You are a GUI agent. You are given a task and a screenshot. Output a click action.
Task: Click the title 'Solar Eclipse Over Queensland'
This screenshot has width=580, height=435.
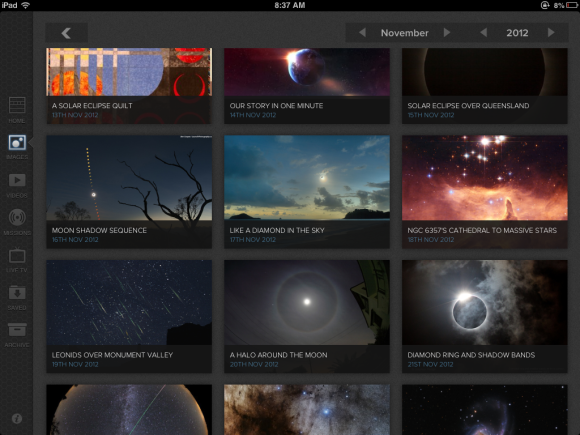click(x=468, y=106)
